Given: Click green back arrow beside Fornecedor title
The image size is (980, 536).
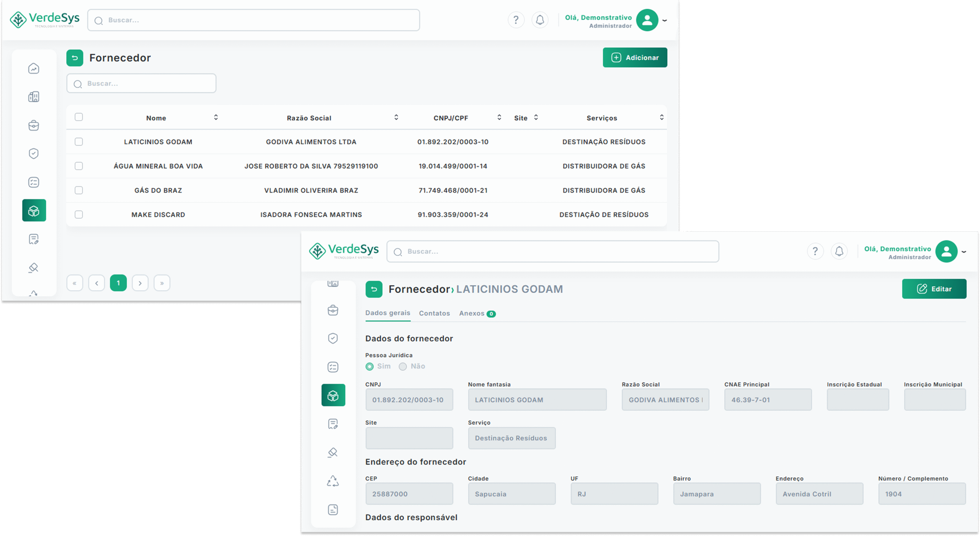Looking at the screenshot, I should 75,58.
